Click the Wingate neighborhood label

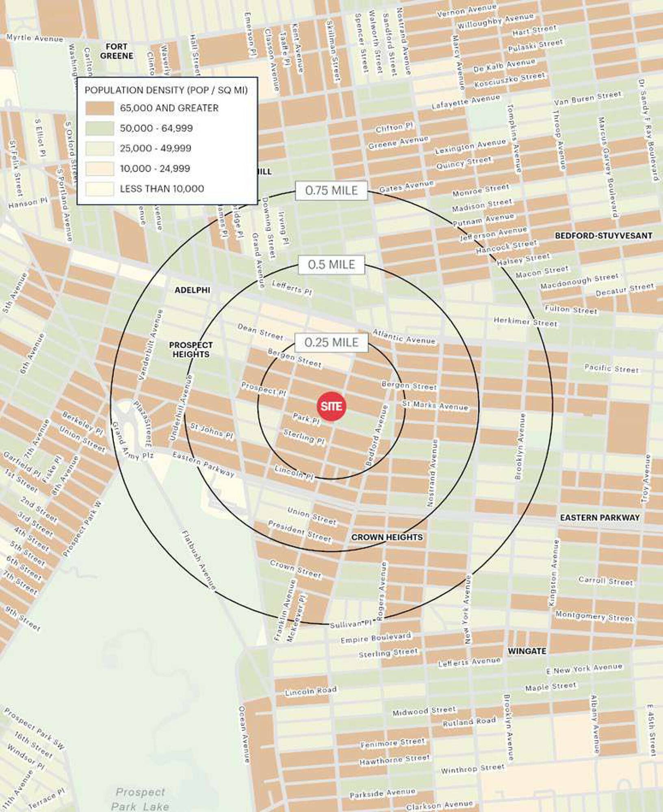(527, 651)
